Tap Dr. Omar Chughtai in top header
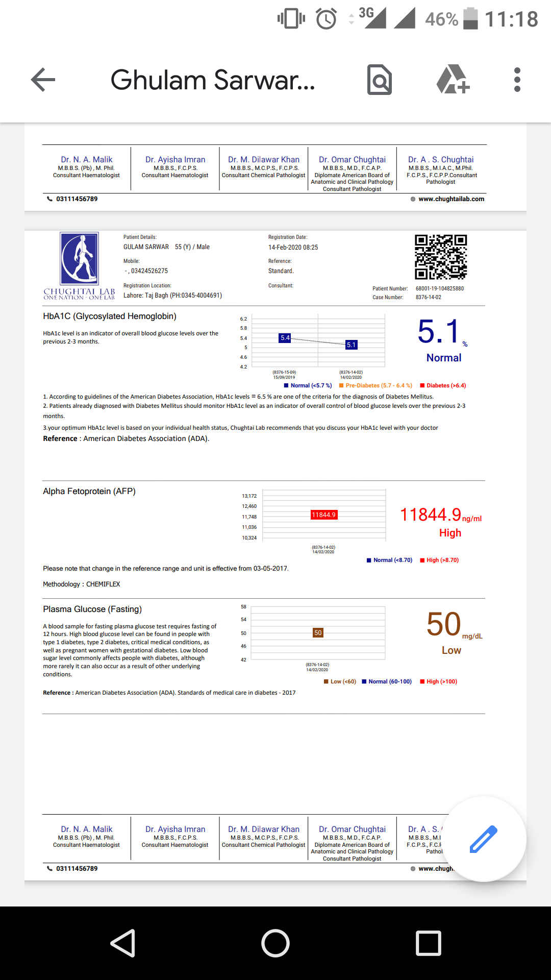This screenshot has height=980, width=551. click(352, 160)
